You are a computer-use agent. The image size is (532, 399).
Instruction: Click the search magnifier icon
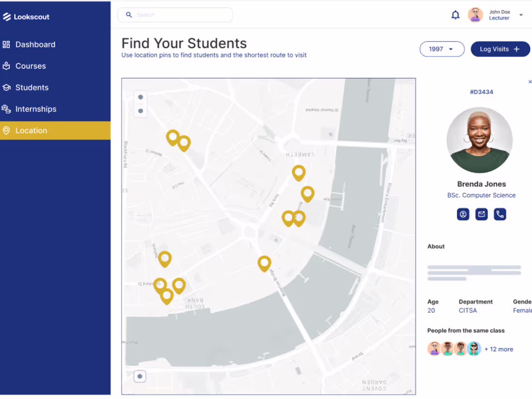pos(129,15)
